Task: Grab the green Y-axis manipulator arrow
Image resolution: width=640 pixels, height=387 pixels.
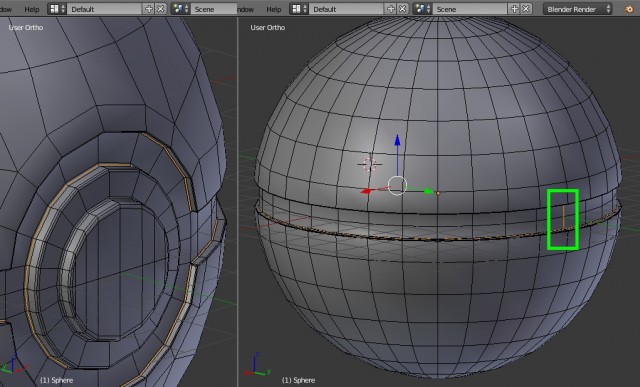Action: coord(428,191)
